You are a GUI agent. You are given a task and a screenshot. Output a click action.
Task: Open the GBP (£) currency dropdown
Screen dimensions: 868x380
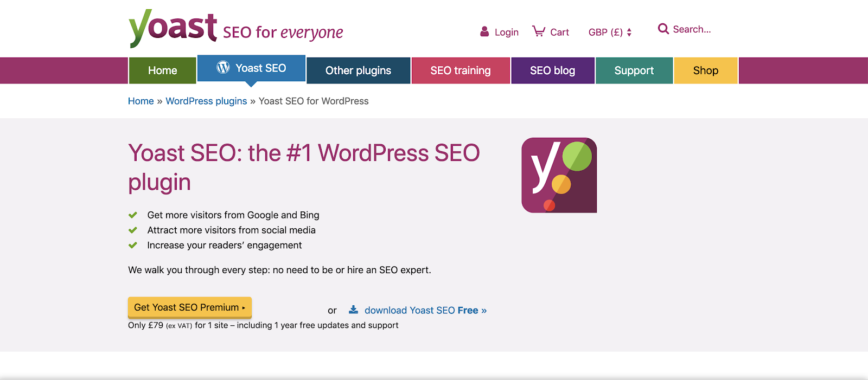[610, 33]
